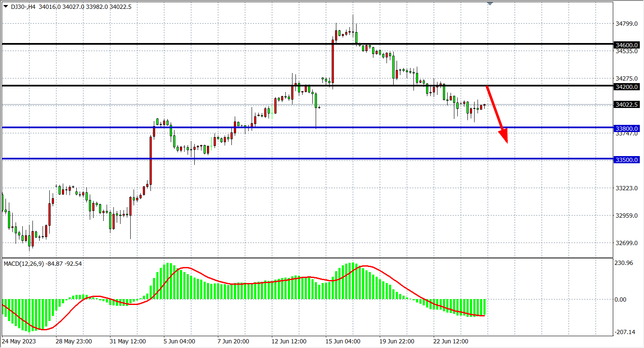644x348 pixels.
Task: Click the 24 May 2023 date label
Action: pyautogui.click(x=19, y=341)
